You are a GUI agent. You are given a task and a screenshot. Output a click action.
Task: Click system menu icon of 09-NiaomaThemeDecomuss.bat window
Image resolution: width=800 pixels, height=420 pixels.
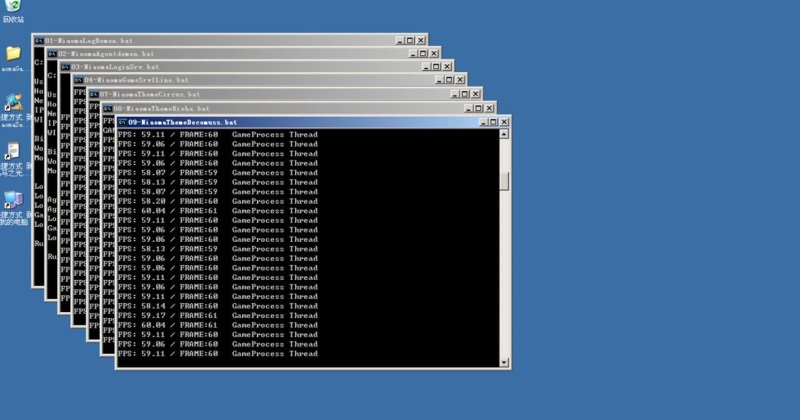pos(122,121)
